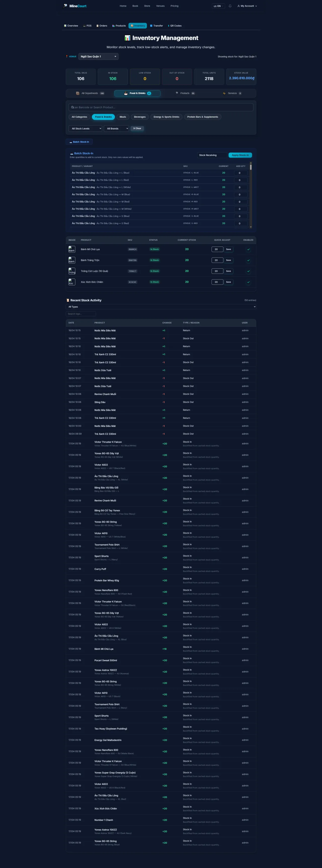Screen dimensions: 322x868
Task: Click the Bánh Mì Chả Lụa image thumbnail
Action: (72, 249)
